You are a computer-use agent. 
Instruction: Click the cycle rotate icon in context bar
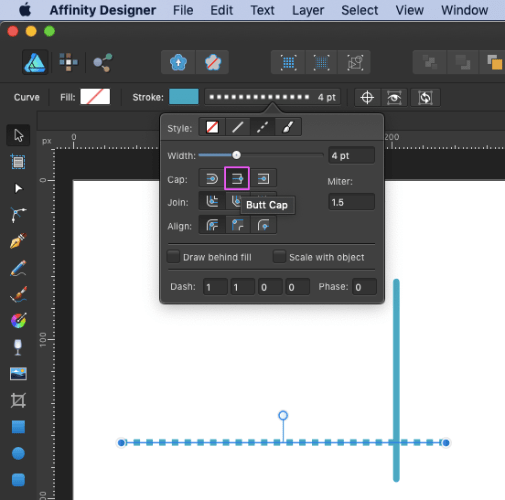[425, 98]
